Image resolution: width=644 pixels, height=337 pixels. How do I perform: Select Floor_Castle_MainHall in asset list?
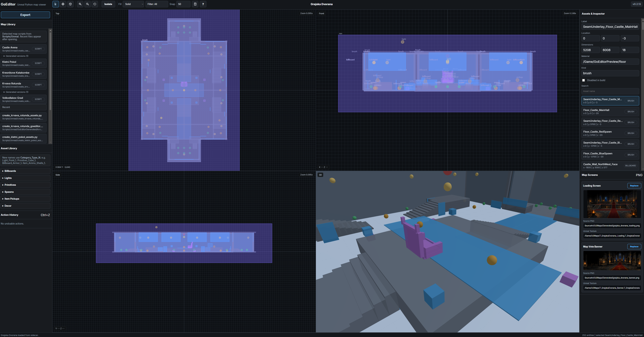point(610,112)
